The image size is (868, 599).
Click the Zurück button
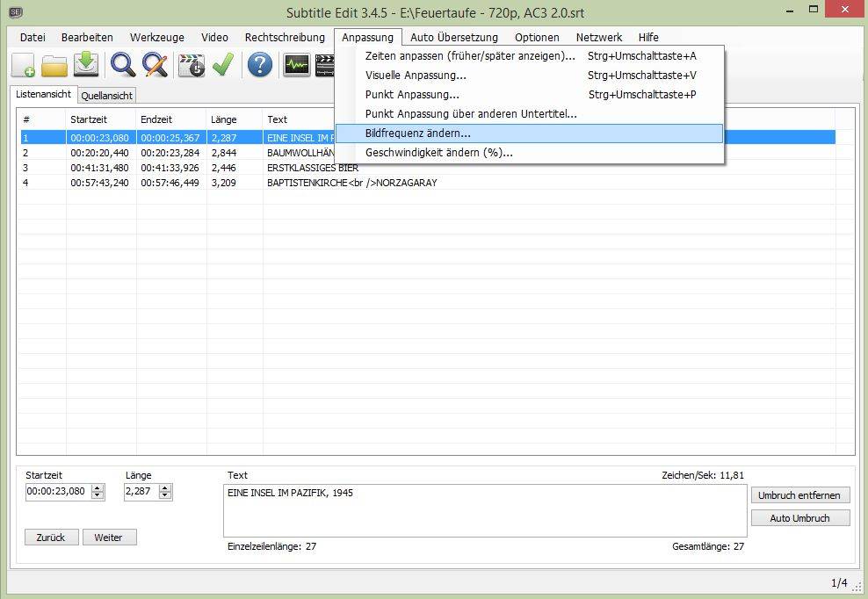point(51,537)
